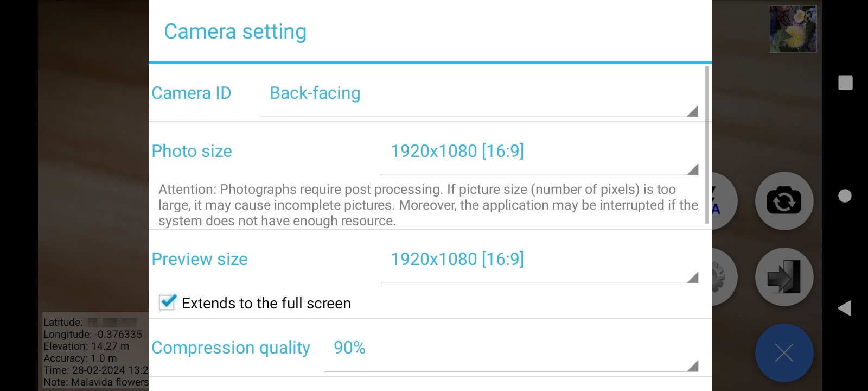The height and width of the screenshot is (391, 868).
Task: Click the dialog's vertical scrollbar
Action: coord(707,144)
